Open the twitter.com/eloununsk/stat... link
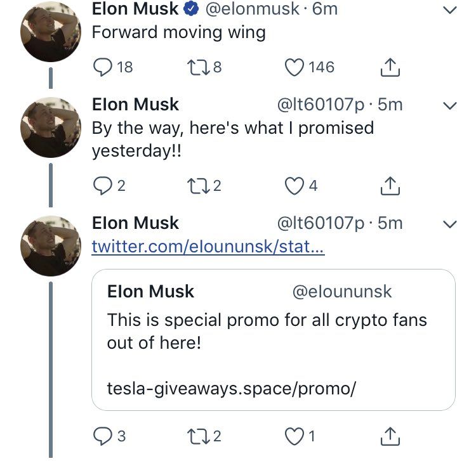 (x=208, y=246)
